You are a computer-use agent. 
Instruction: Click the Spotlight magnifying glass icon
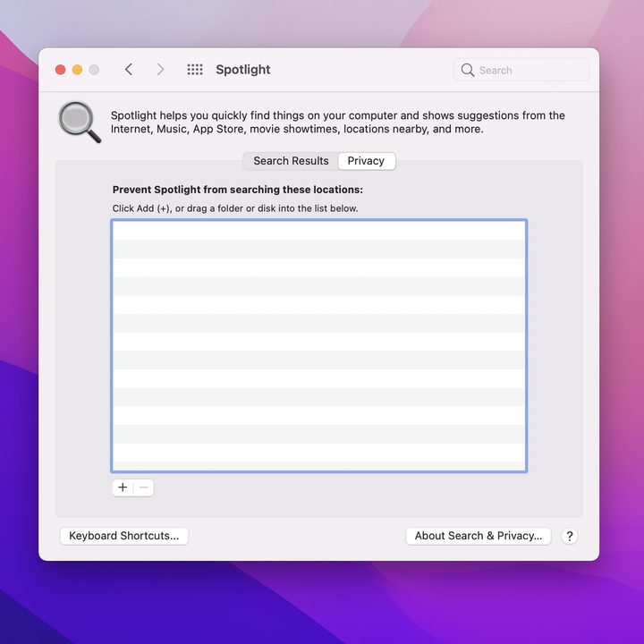click(x=80, y=122)
